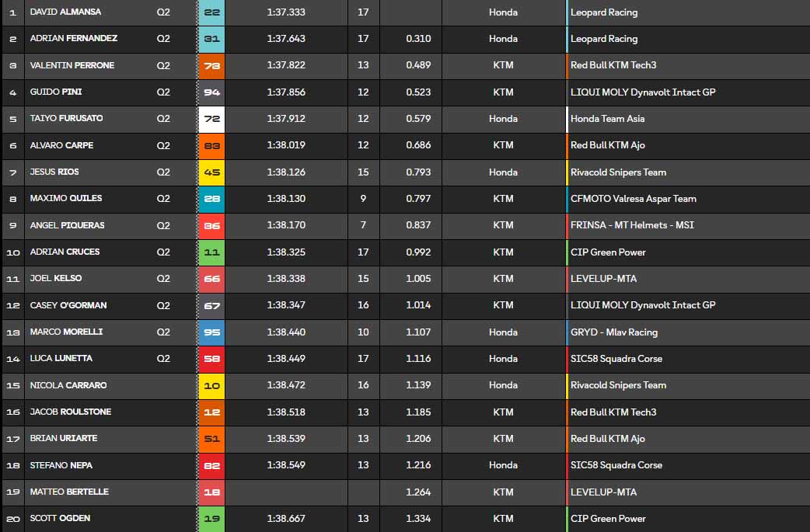Click the orange number 73 rider badge

tap(211, 65)
